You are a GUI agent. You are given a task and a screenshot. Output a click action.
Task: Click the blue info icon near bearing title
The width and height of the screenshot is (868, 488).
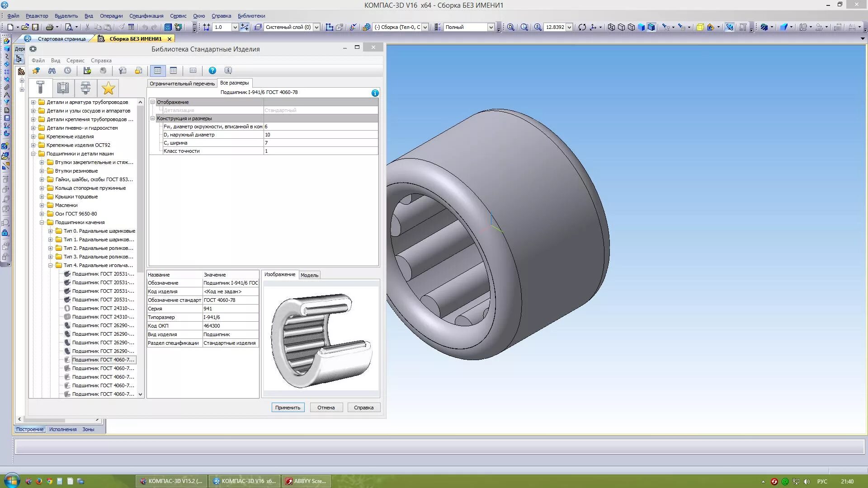click(375, 93)
